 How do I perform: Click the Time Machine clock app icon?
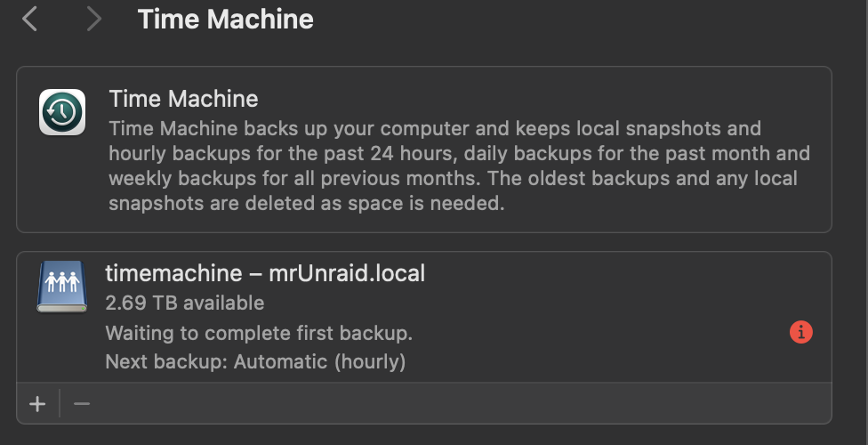pyautogui.click(x=62, y=112)
